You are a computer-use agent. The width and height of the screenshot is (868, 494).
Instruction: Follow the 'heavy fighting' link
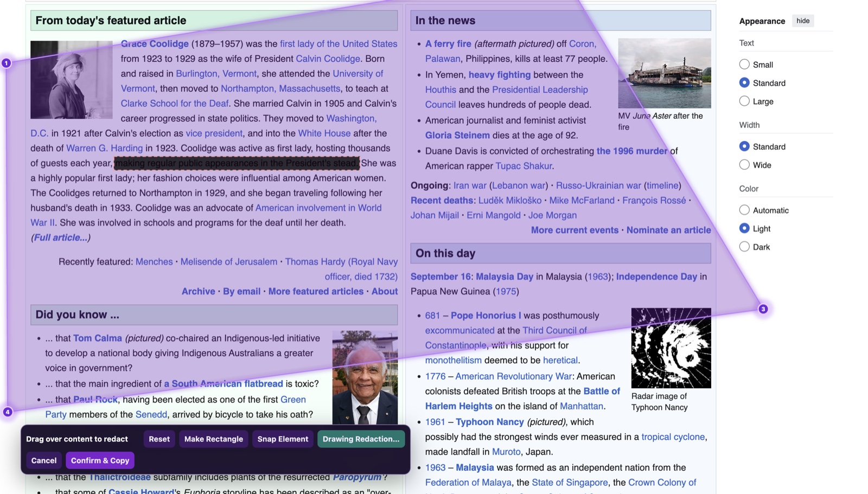500,75
